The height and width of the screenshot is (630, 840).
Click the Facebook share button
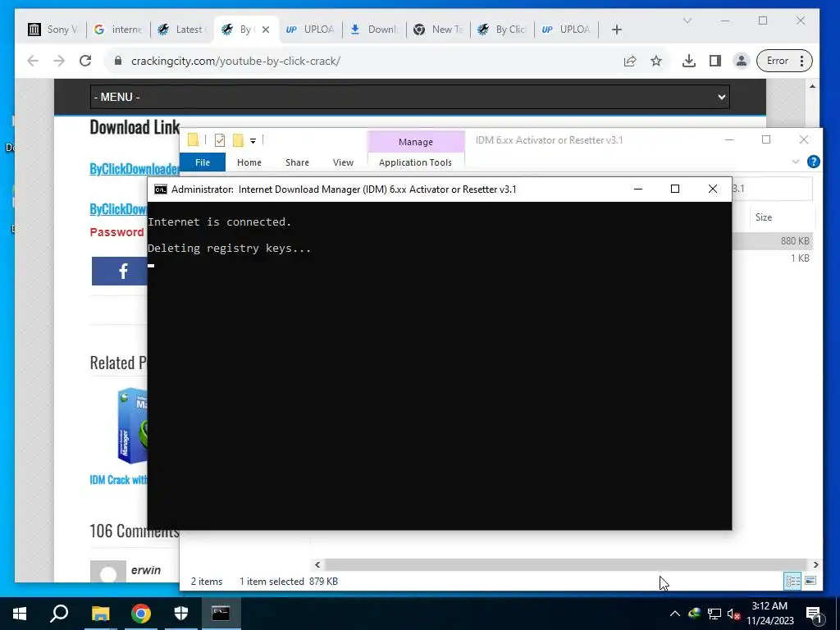pyautogui.click(x=120, y=271)
